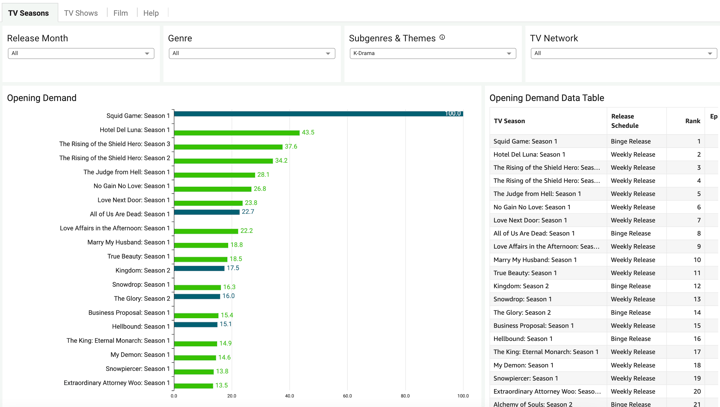
Task: Select Hotel Del Luna: Season 1 table cell
Action: [x=548, y=154]
